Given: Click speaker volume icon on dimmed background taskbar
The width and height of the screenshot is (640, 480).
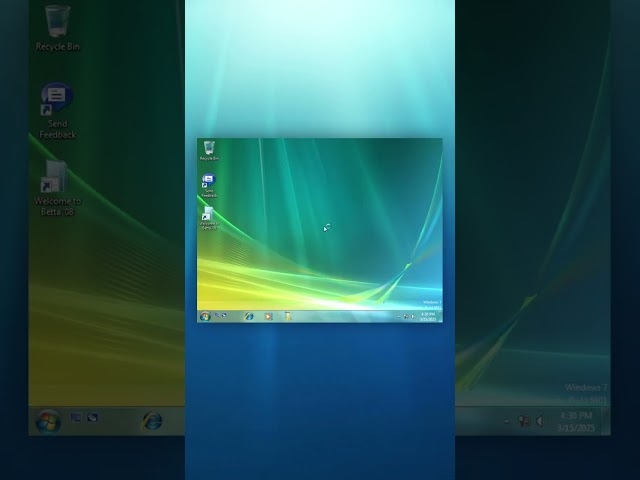Looking at the screenshot, I should coord(541,421).
